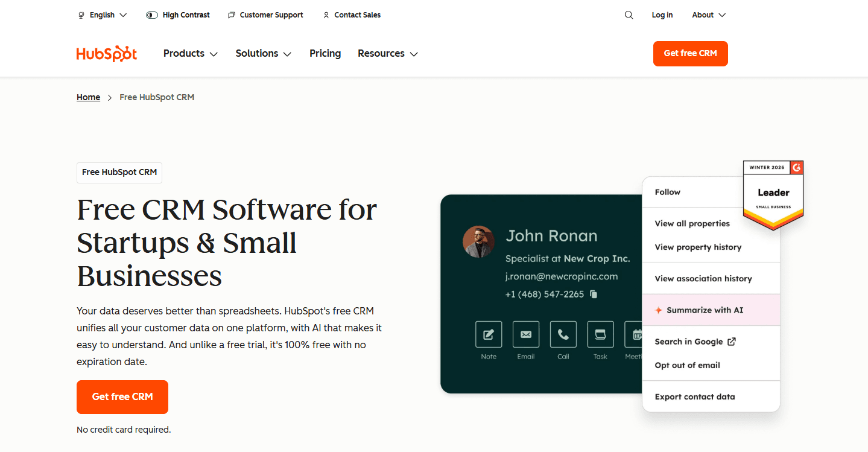Screen dimensions: 868x452
Task: Choose Export contact data
Action: click(x=695, y=396)
